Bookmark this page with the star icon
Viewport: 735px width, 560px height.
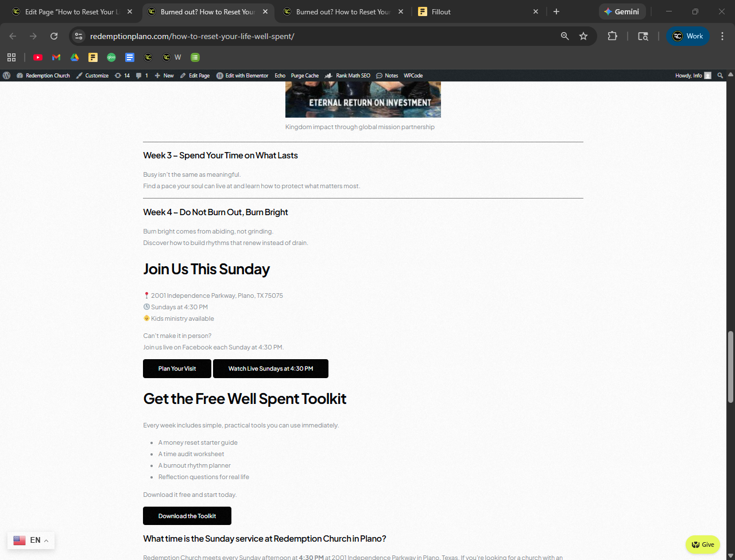pyautogui.click(x=583, y=36)
